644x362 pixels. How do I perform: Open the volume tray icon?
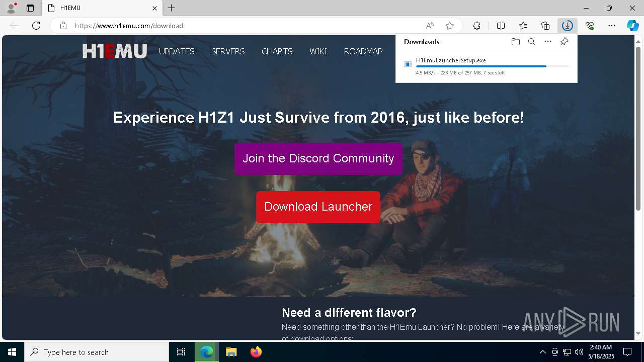[579, 352]
